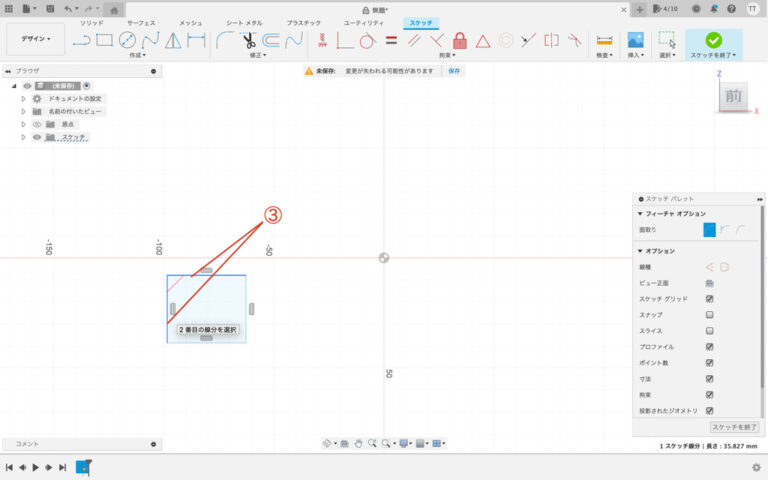The image size is (768, 480).
Task: Hide the スケッチ folder via eye icon
Action: pos(36,138)
